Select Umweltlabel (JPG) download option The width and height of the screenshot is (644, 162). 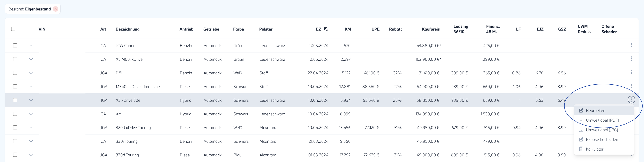pos(601,130)
